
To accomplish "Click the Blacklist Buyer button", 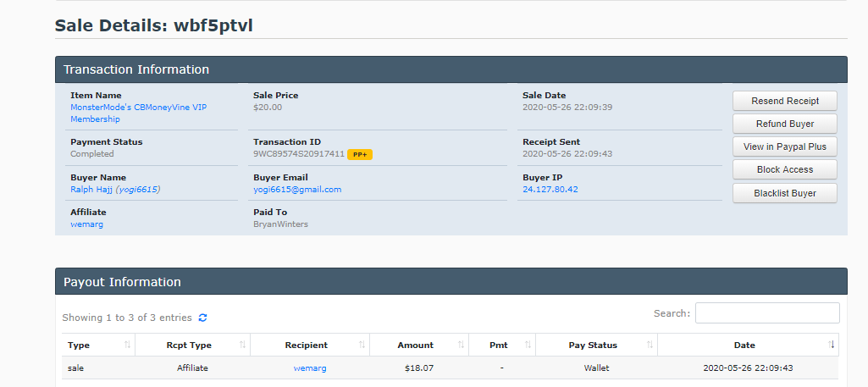I will 784,193.
